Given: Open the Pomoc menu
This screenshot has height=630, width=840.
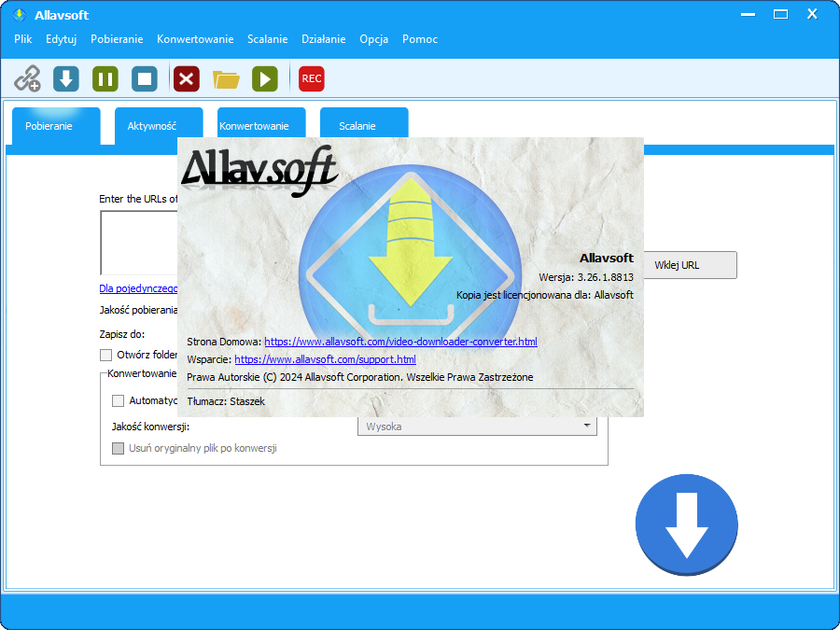Looking at the screenshot, I should click(x=420, y=39).
